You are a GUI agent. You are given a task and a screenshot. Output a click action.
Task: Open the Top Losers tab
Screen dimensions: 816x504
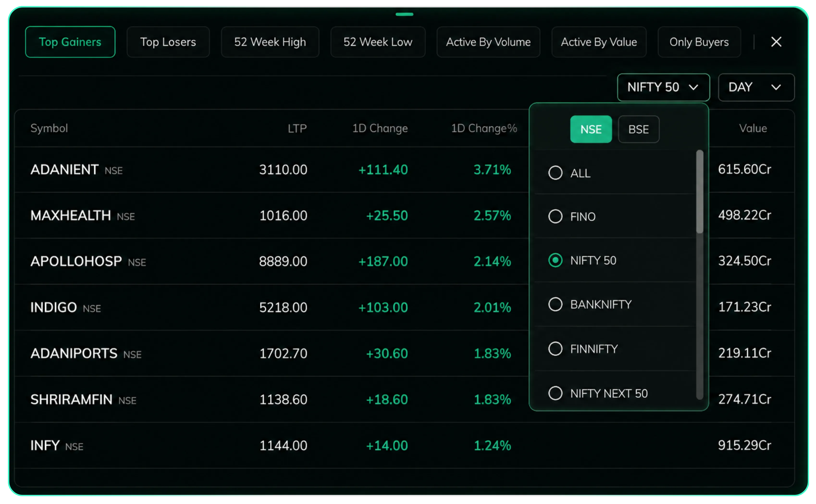pyautogui.click(x=168, y=42)
